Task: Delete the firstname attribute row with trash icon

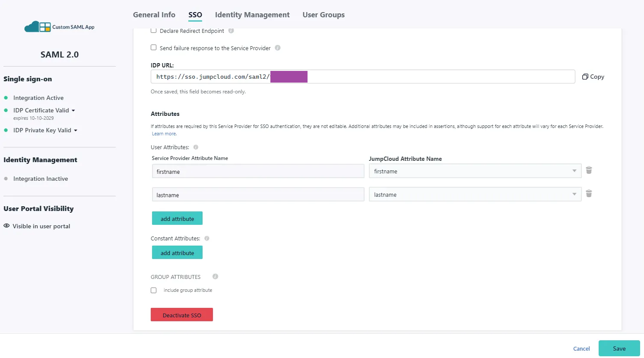Action: [x=589, y=170]
